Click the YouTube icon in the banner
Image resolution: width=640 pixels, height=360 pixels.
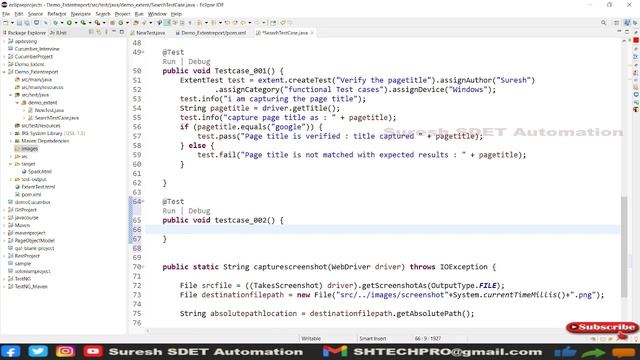click(x=93, y=352)
